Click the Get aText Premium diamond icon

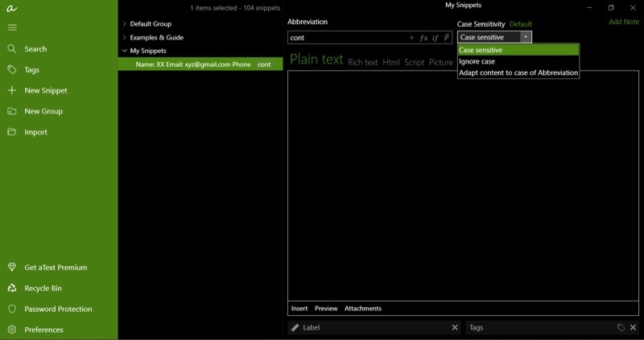tap(12, 267)
